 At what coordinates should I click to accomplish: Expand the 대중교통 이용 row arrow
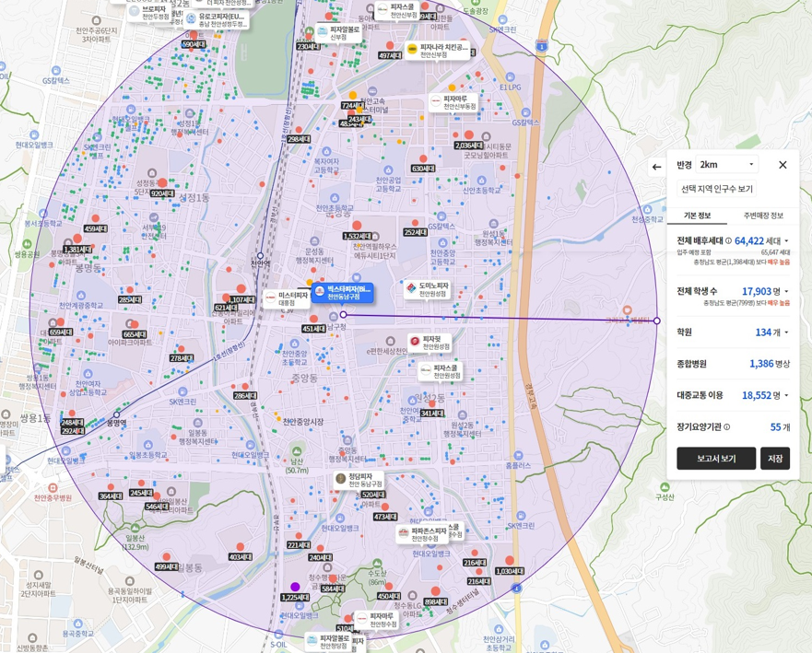[786, 396]
